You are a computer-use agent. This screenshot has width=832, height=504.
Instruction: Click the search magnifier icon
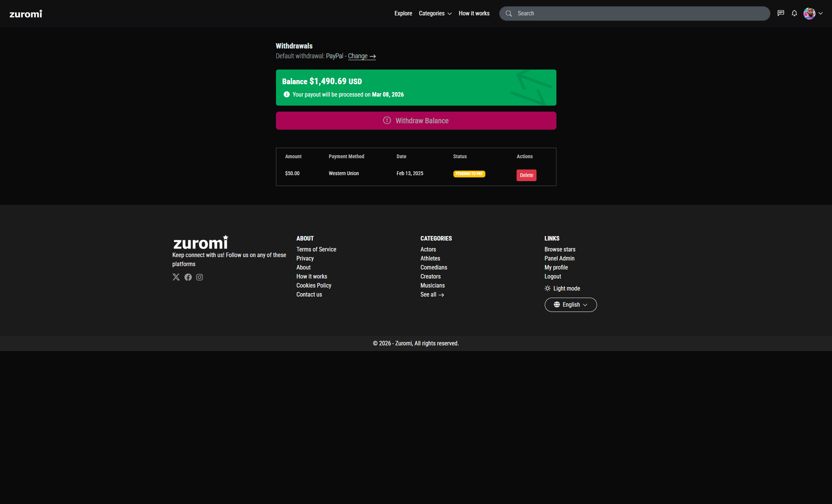[x=509, y=14]
